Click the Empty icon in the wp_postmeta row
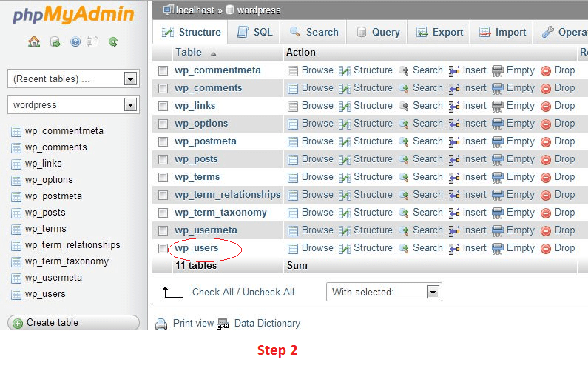 click(x=497, y=142)
